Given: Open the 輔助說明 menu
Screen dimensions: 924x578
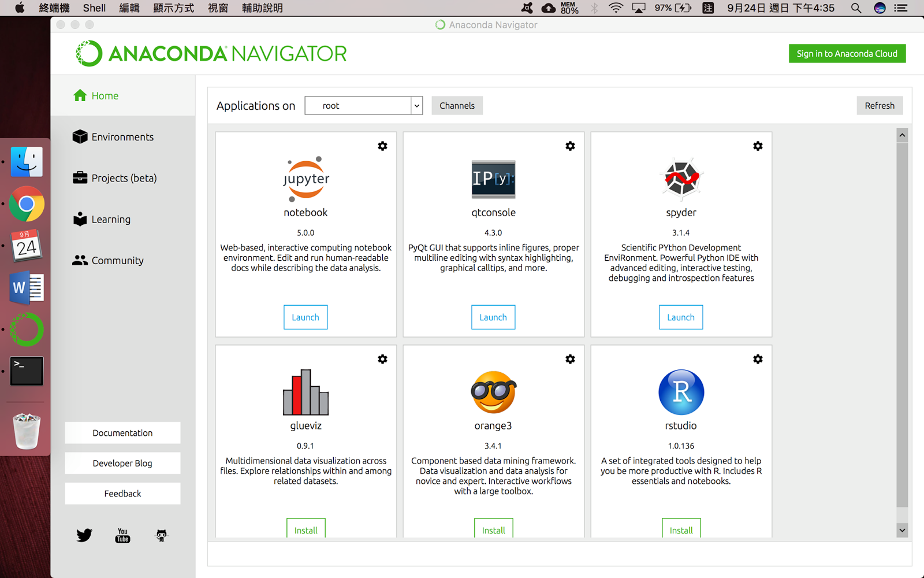Looking at the screenshot, I should pos(263,8).
